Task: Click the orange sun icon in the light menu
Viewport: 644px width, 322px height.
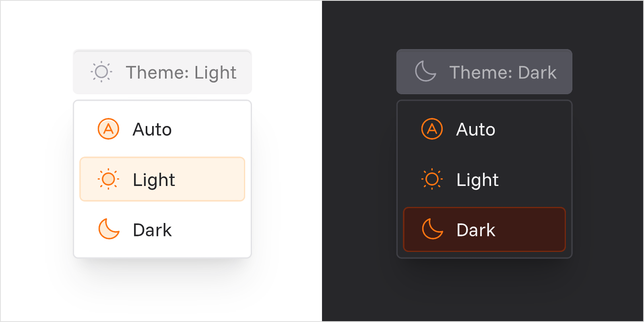Action: tap(108, 179)
